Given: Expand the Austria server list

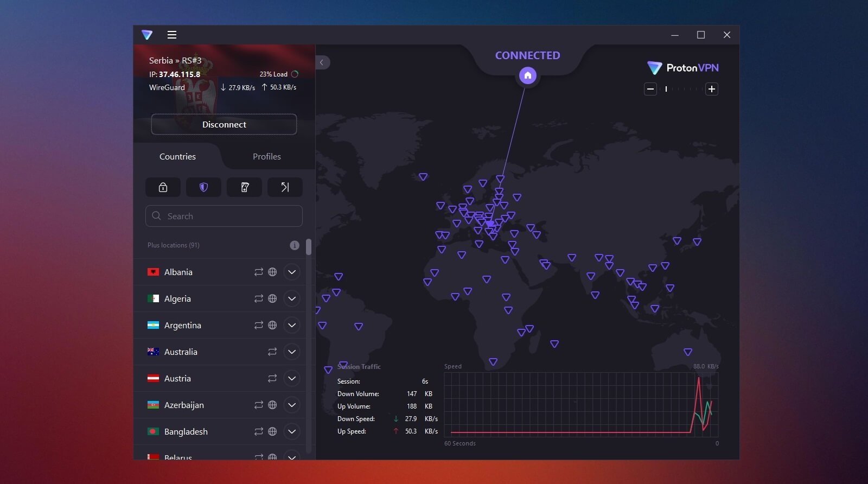Looking at the screenshot, I should (x=292, y=378).
